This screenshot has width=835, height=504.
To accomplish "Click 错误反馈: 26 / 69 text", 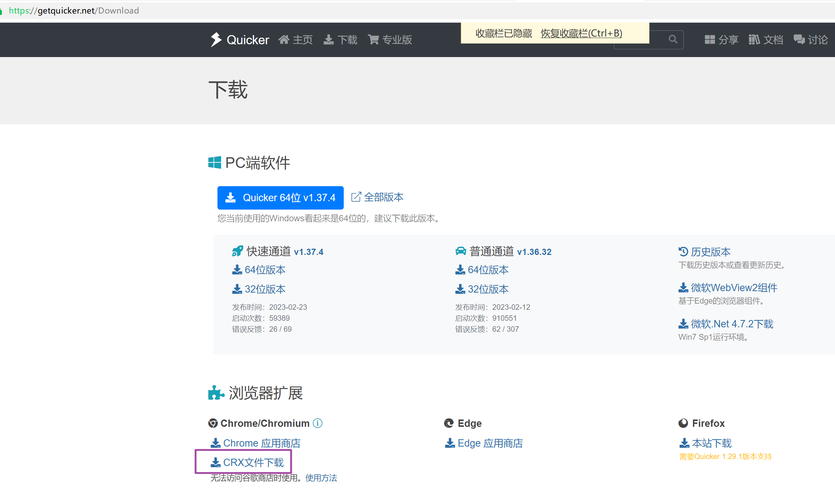I will pos(262,329).
